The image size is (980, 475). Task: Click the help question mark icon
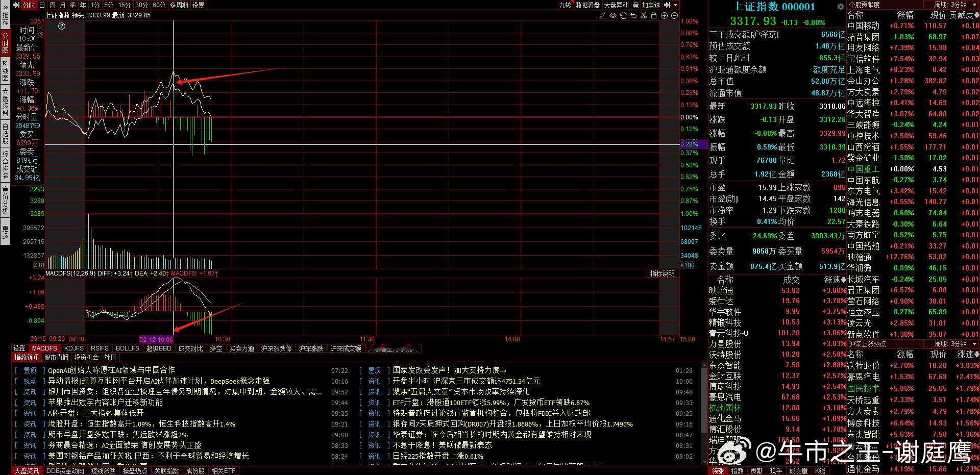[62, 26]
